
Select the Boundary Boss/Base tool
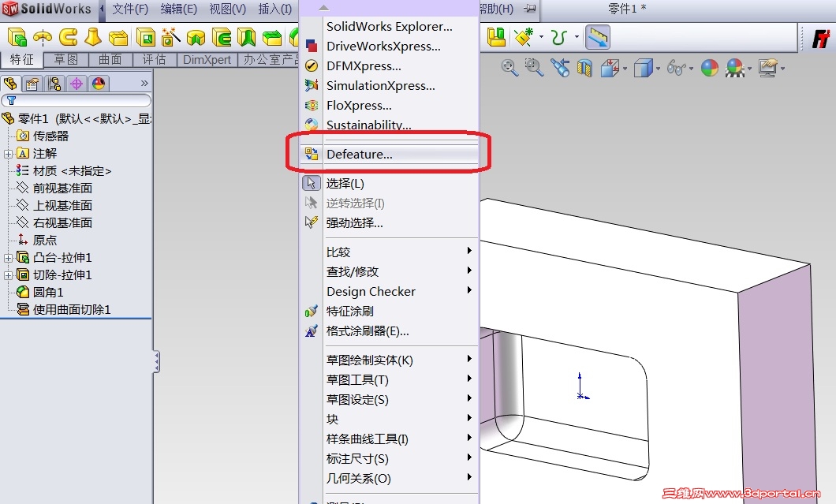[x=118, y=38]
